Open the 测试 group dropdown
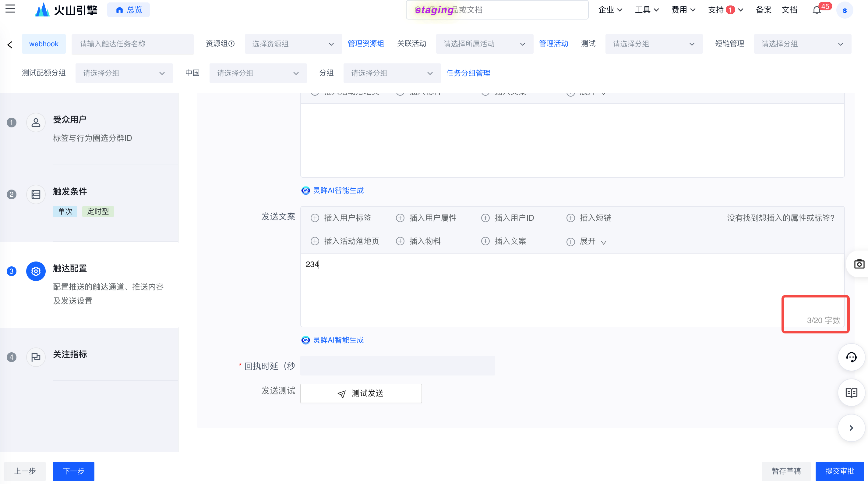Image resolution: width=868 pixels, height=484 pixels. click(x=654, y=44)
